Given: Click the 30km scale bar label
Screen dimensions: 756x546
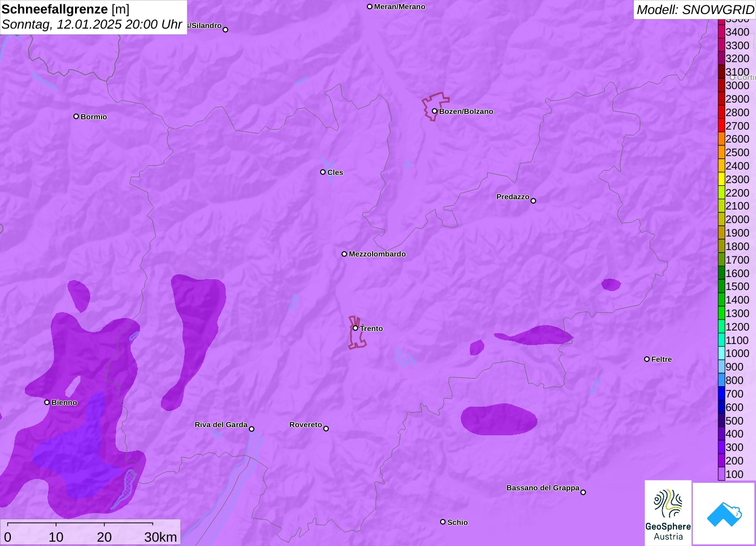Looking at the screenshot, I should click(x=160, y=537).
